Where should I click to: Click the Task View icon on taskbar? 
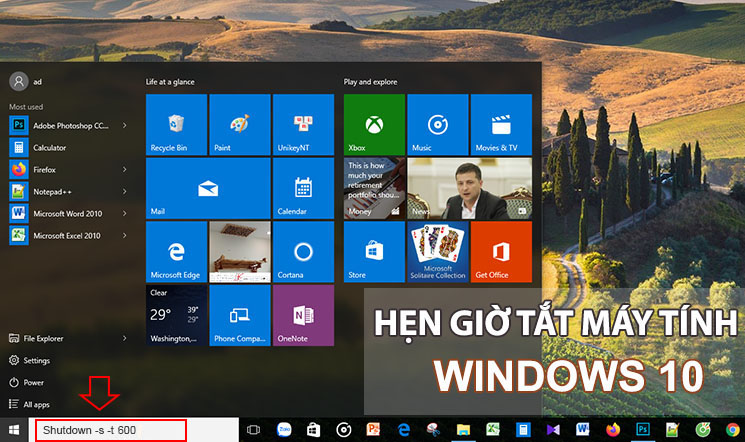(253, 430)
